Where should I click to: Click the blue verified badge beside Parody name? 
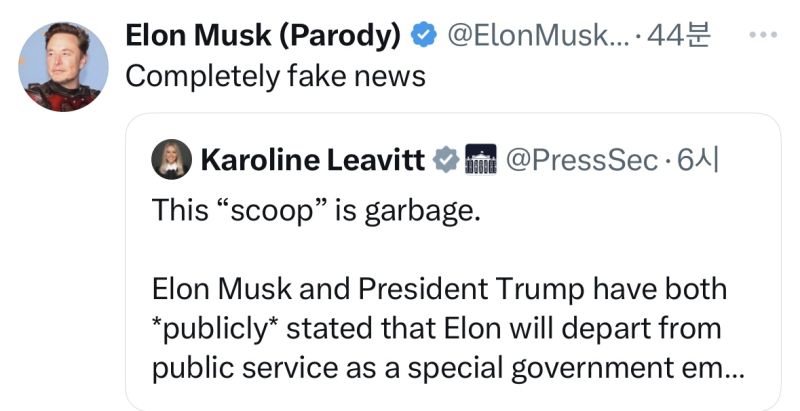pos(425,36)
